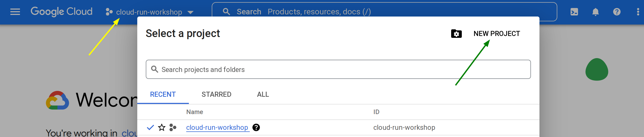Click the help icon beside cloud-run-workshop link
The image size is (644, 137).
point(256,127)
